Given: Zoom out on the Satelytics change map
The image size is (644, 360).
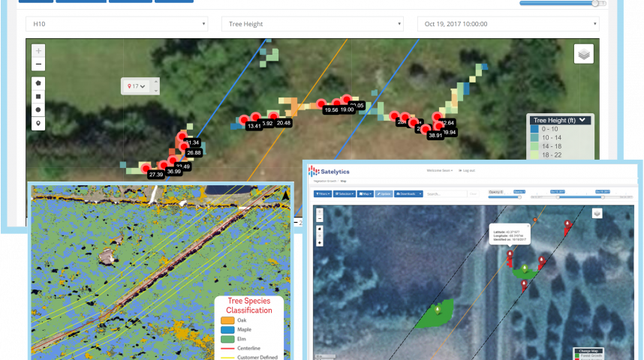Looking at the screenshot, I should [x=320, y=219].
